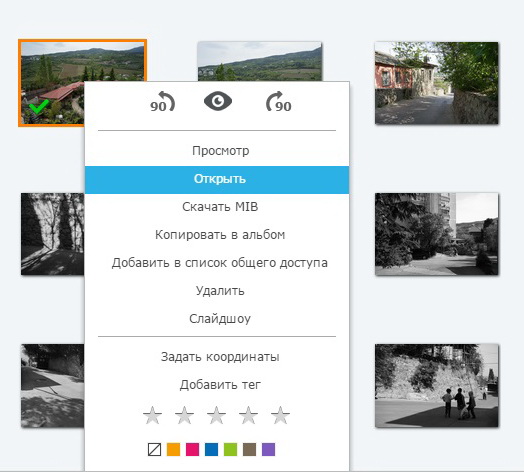Image resolution: width=524 pixels, height=472 pixels.
Task: Rotate photo 90 degrees clockwise
Action: [279, 102]
